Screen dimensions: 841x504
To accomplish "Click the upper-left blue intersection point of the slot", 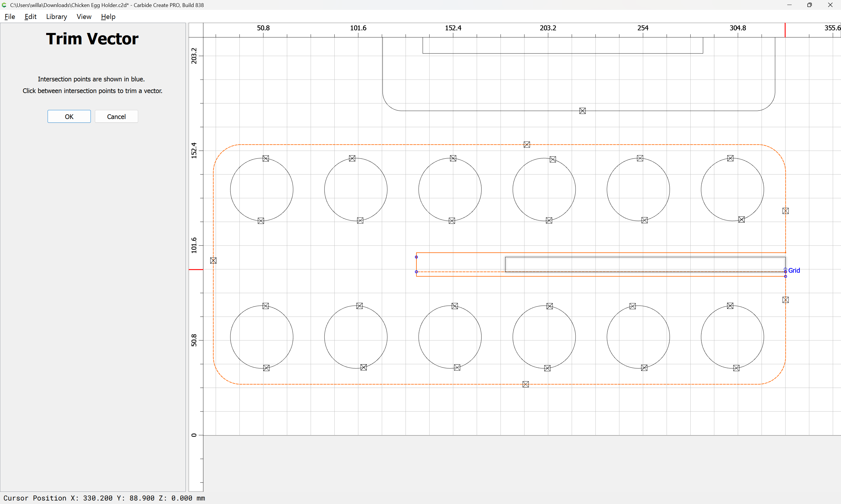I will click(x=416, y=257).
